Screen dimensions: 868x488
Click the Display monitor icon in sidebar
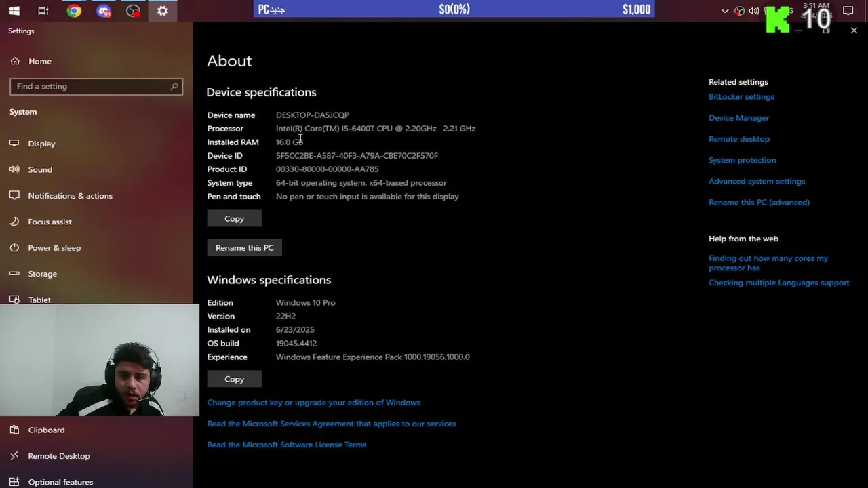pyautogui.click(x=14, y=144)
